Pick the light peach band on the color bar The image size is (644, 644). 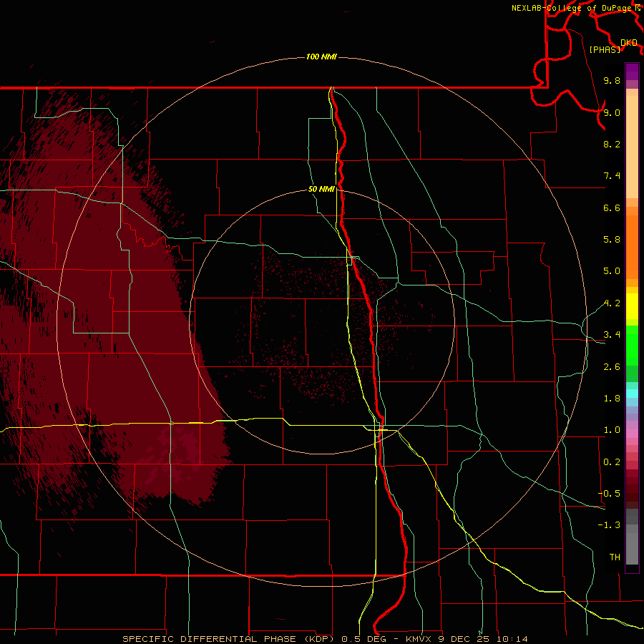click(632, 147)
